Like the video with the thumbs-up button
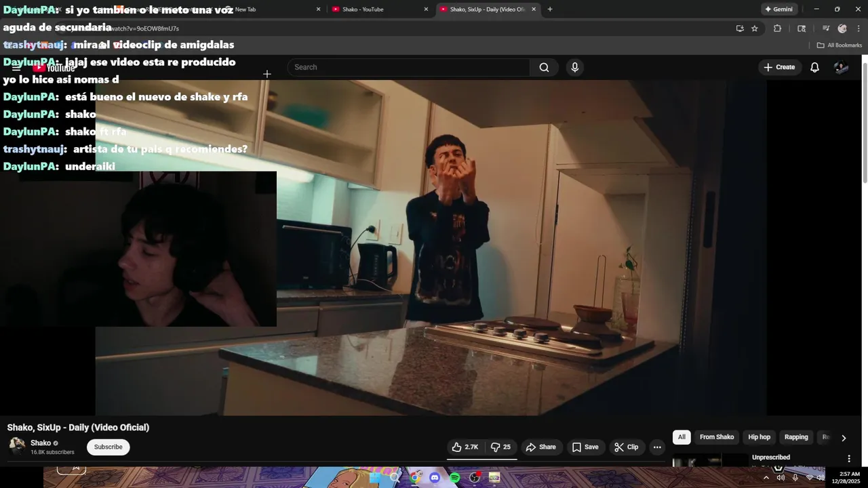 (465, 447)
